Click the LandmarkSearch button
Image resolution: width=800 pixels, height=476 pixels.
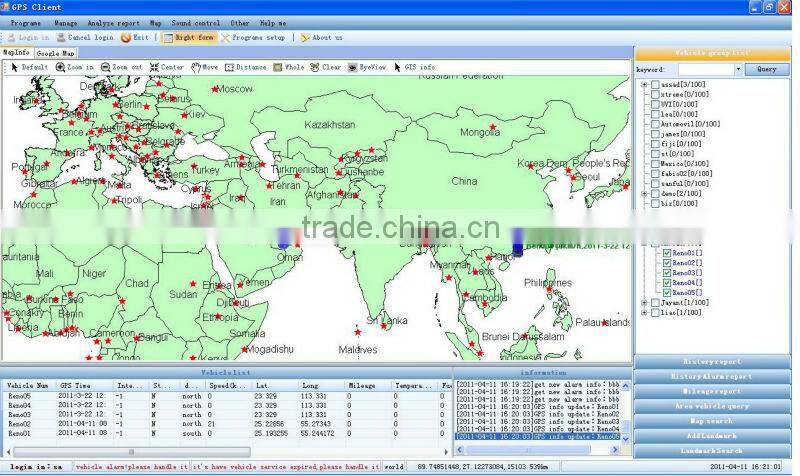point(712,450)
